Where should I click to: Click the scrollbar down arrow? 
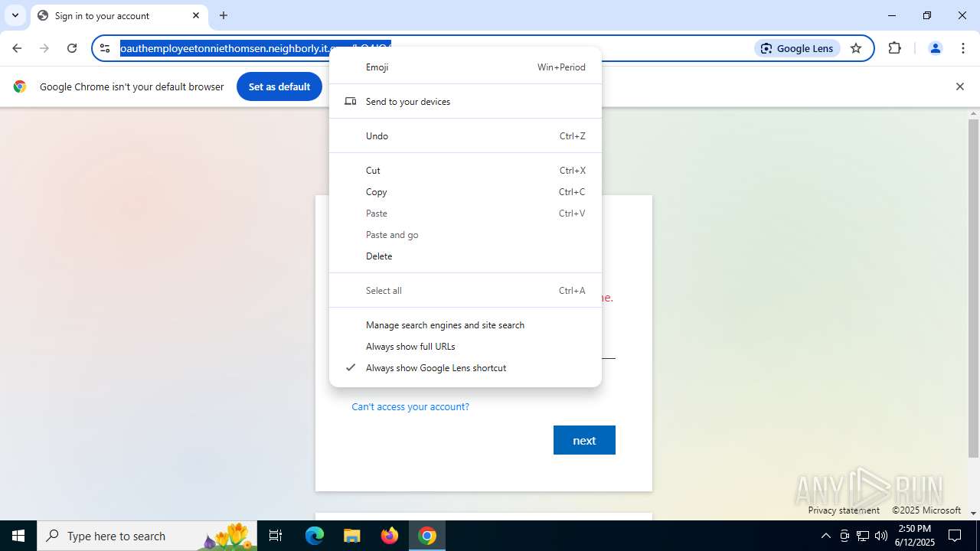pyautogui.click(x=973, y=514)
